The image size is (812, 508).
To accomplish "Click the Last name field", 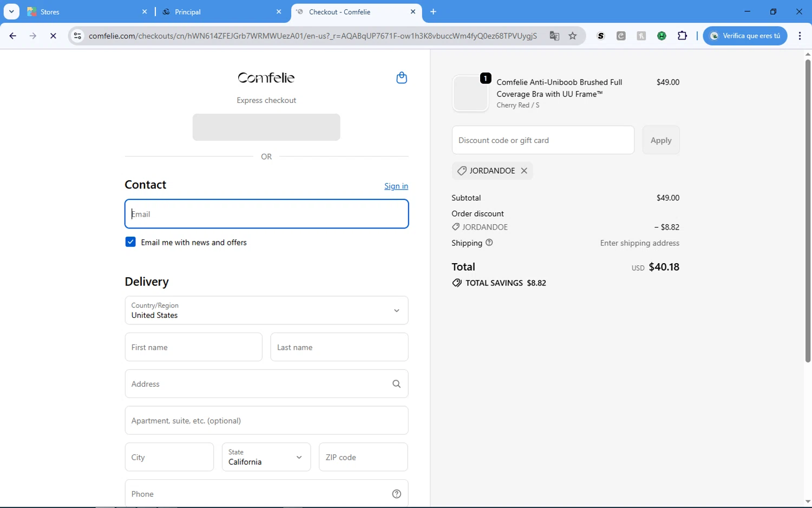I will (x=339, y=347).
